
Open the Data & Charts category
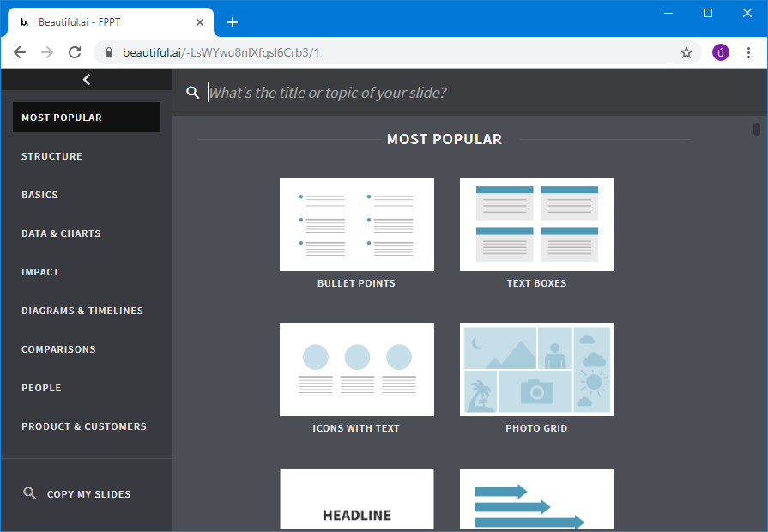[x=61, y=233]
